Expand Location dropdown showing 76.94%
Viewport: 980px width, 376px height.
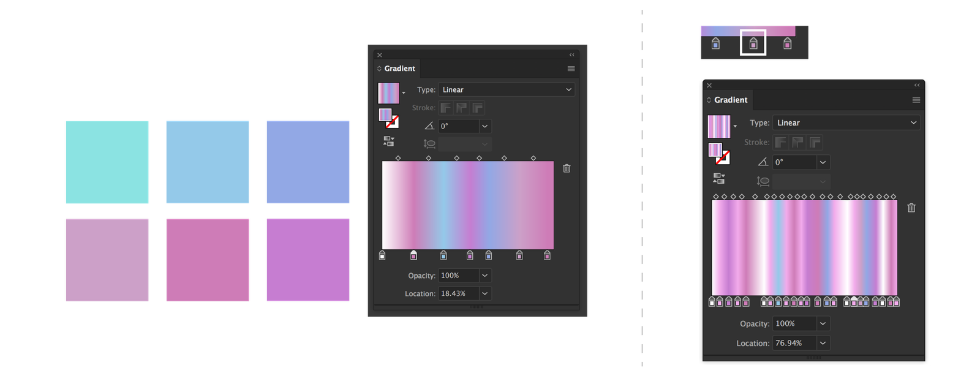(823, 343)
